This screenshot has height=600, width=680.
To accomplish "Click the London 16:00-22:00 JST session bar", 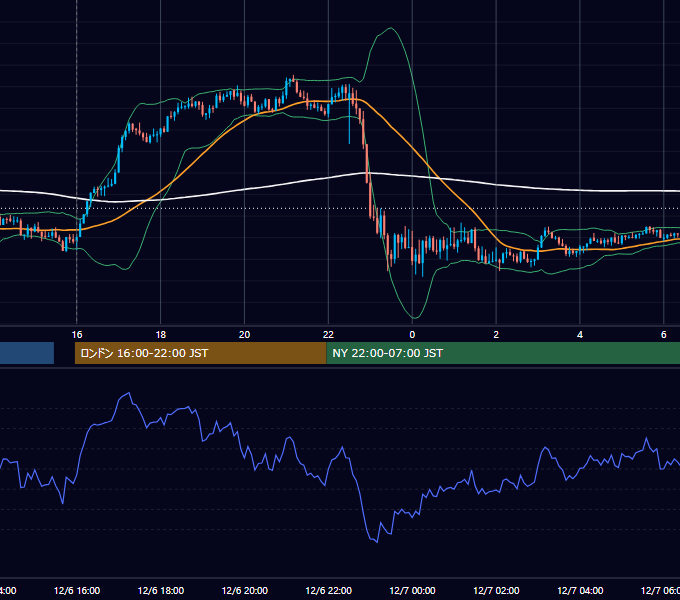I will click(200, 353).
